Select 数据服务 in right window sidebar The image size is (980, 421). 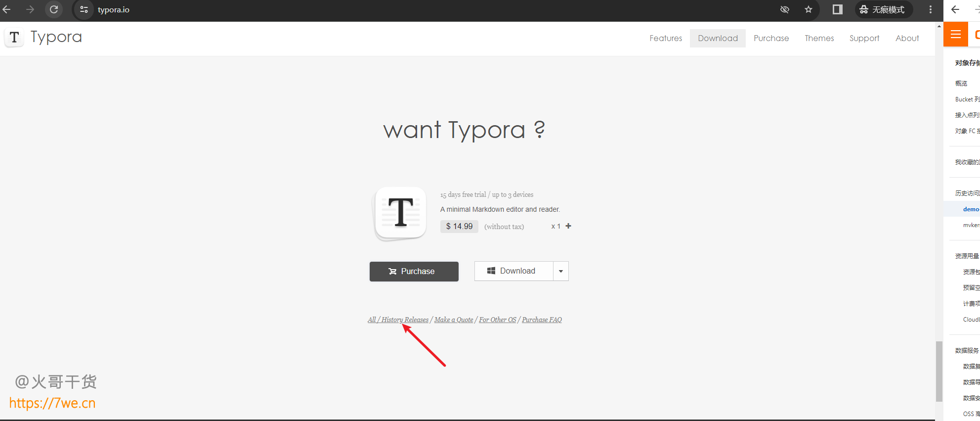(967, 350)
